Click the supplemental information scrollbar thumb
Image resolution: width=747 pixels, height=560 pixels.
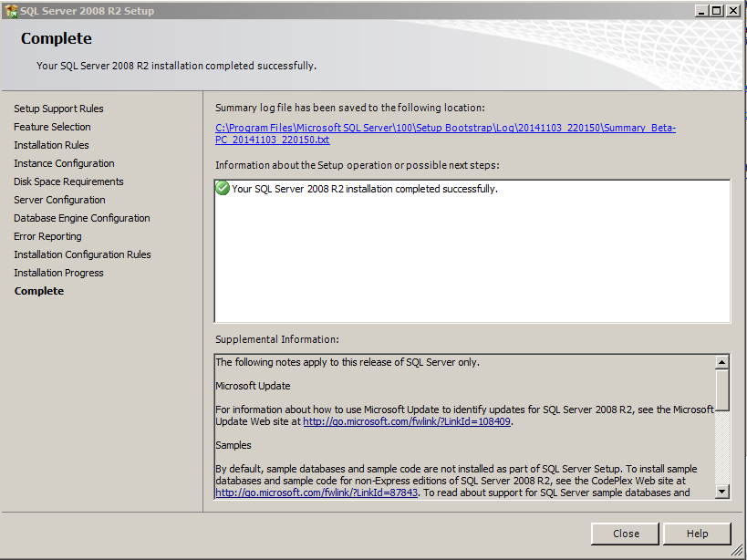pos(722,389)
